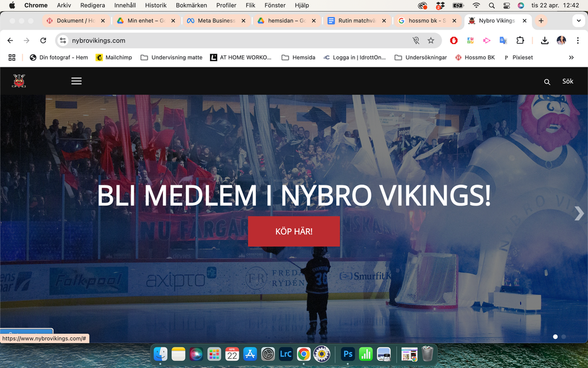
Task: Bookmark this page with the star icon
Action: pyautogui.click(x=431, y=41)
